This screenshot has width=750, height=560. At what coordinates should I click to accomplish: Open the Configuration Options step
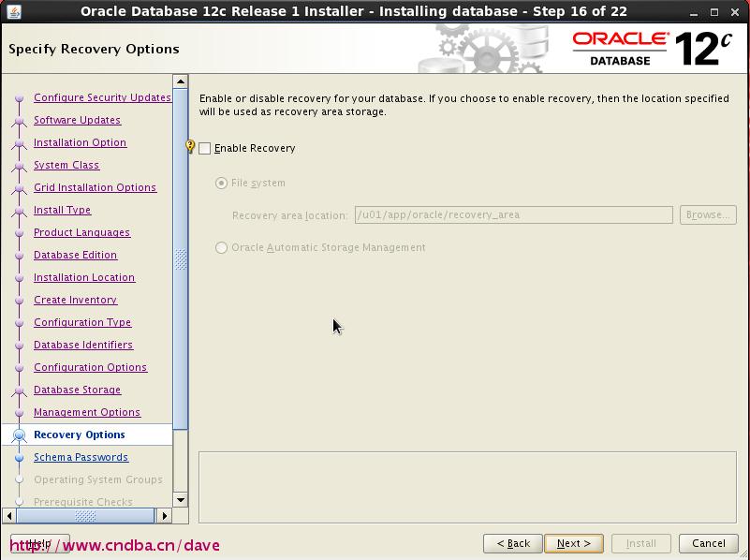(x=91, y=367)
